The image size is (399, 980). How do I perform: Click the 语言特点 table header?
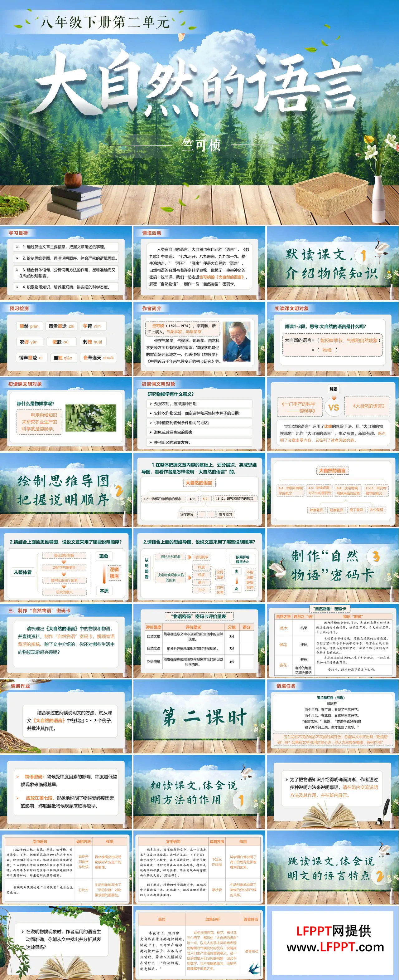tap(251, 919)
